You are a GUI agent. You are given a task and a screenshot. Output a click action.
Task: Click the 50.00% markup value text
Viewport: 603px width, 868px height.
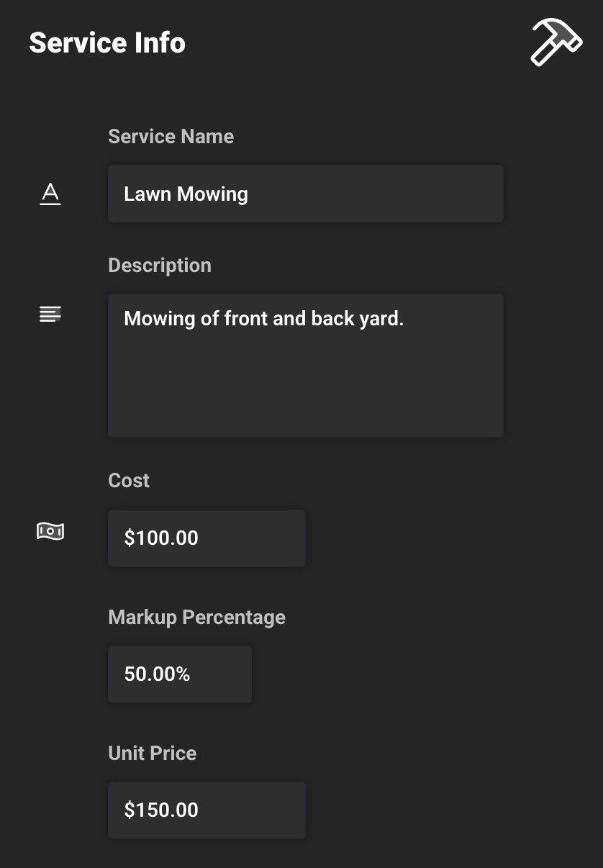[157, 674]
